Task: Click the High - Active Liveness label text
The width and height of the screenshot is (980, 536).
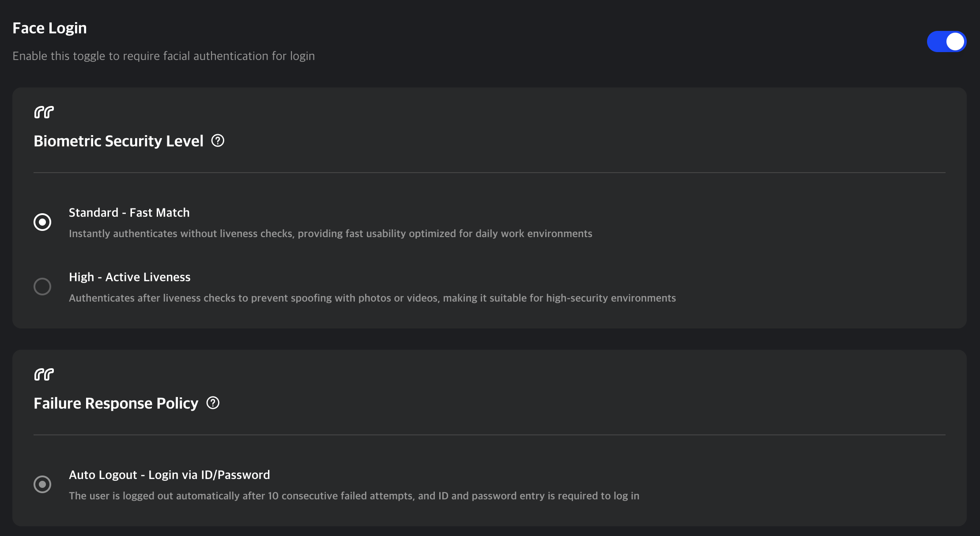Action: [129, 277]
